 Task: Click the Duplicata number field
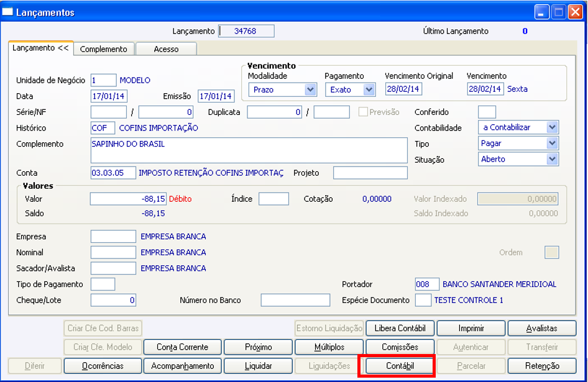[x=275, y=112]
